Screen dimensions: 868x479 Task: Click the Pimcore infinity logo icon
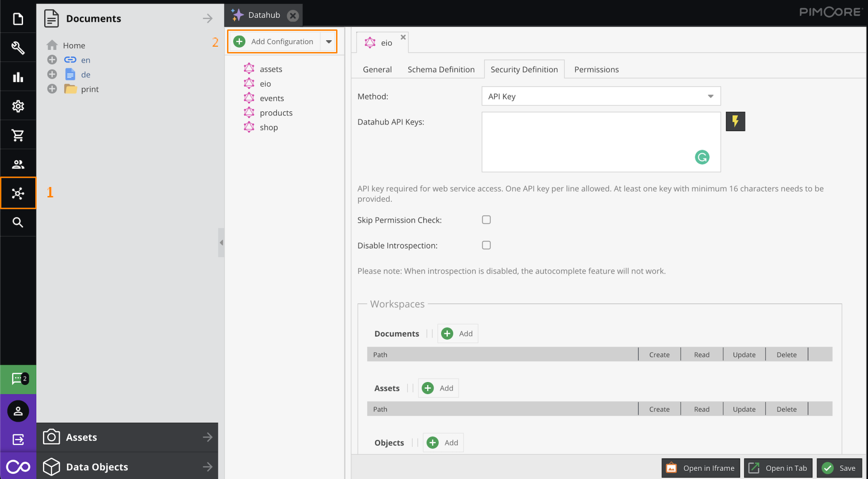click(18, 466)
